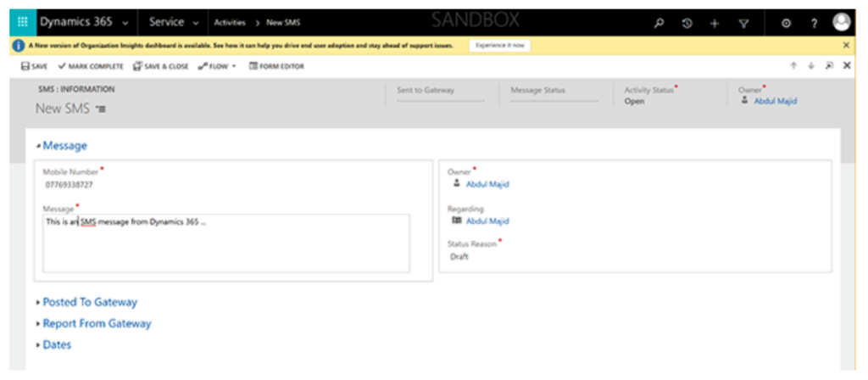Click Activities in the breadcrumb
The image size is (868, 380).
tap(229, 23)
